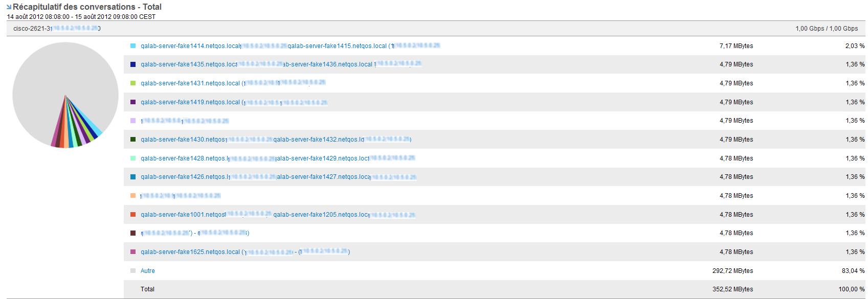Click the mint swatch for fake1428 row
The height and width of the screenshot is (299, 868).
click(133, 158)
